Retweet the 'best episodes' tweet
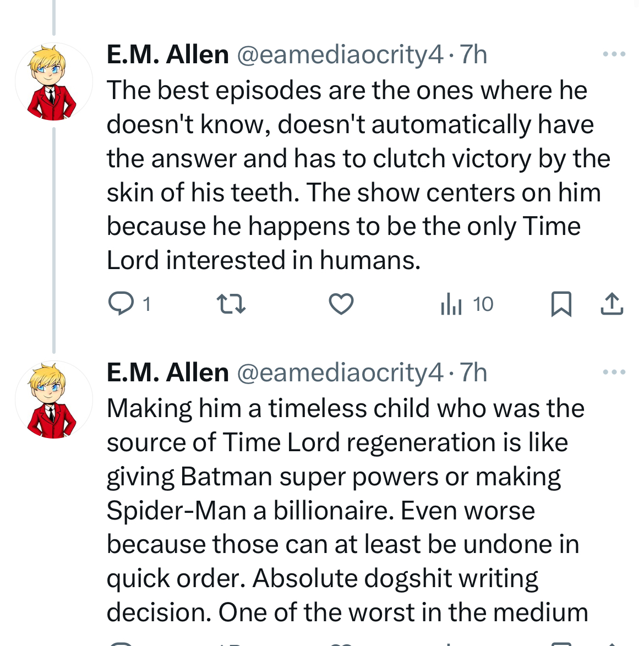 click(x=231, y=304)
